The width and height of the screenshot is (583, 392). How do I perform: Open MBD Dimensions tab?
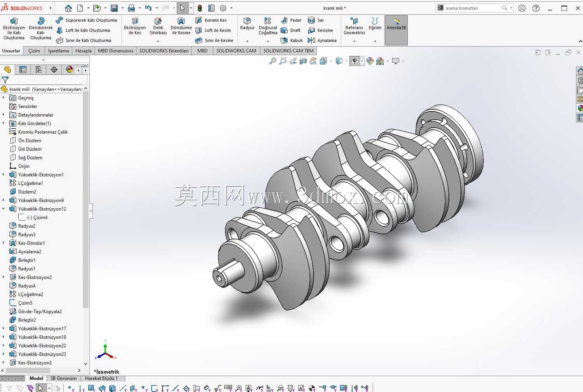tap(115, 51)
